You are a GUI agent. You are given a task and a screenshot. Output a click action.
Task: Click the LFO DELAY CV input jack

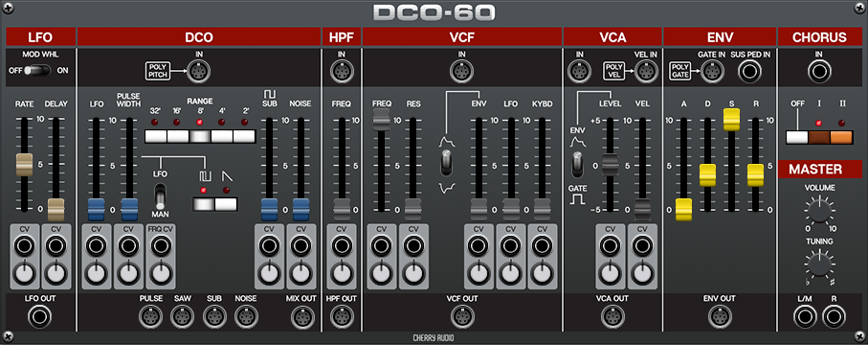[56, 245]
